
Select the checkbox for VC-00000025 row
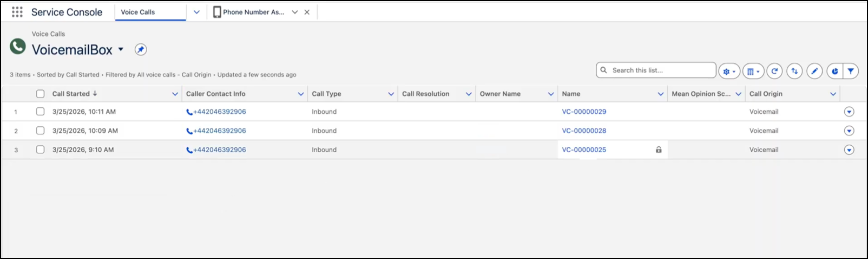(40, 150)
